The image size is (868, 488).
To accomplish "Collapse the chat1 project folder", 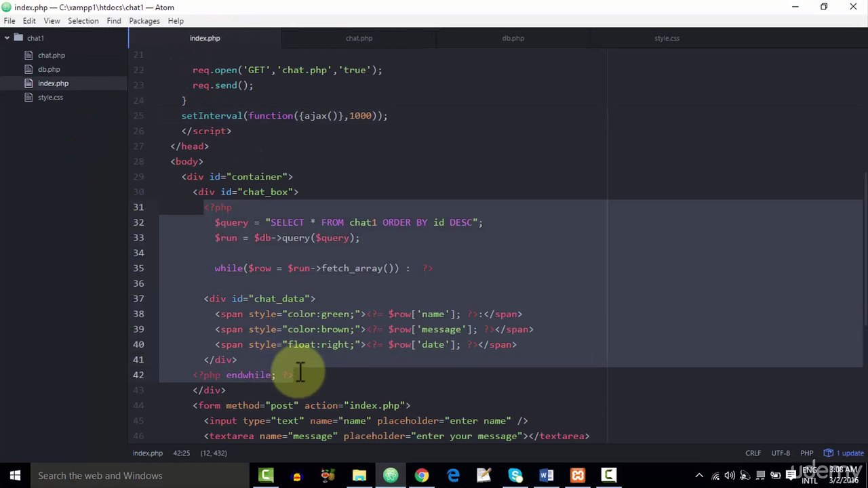I will point(7,38).
